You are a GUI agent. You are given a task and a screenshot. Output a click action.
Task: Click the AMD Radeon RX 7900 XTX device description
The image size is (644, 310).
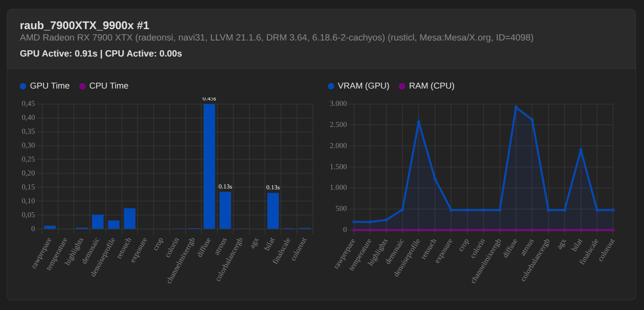(277, 38)
